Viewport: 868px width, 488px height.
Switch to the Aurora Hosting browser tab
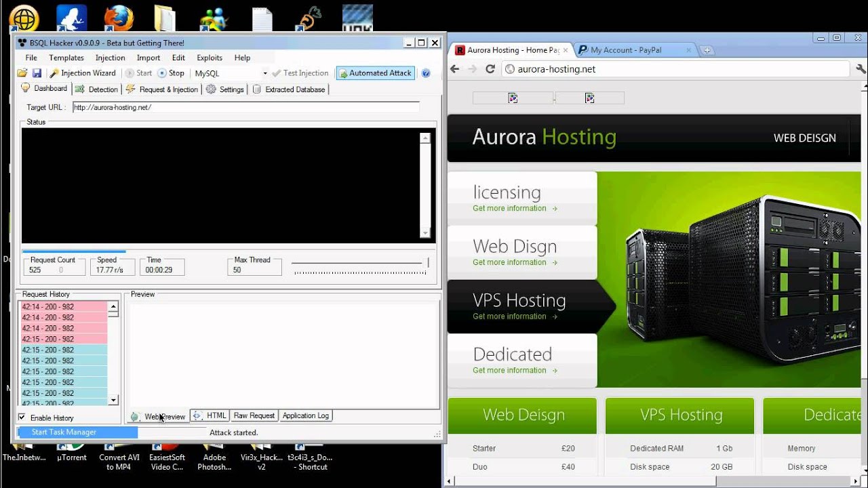(513, 50)
